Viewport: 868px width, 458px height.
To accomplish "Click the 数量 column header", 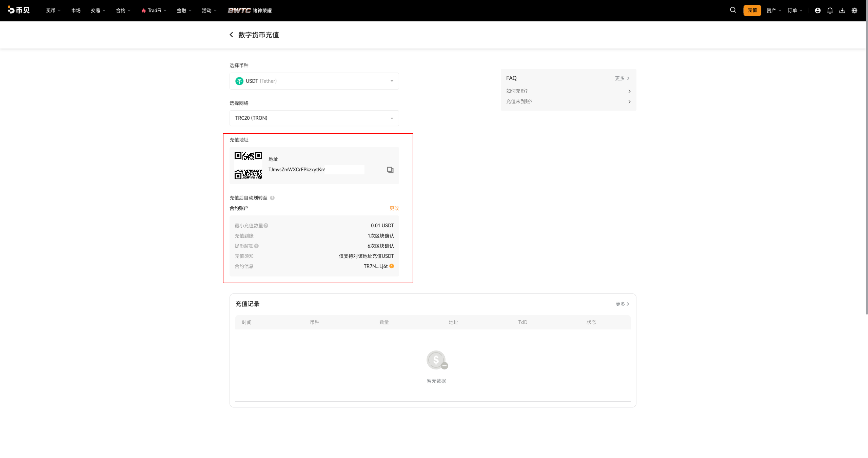I will tap(384, 322).
